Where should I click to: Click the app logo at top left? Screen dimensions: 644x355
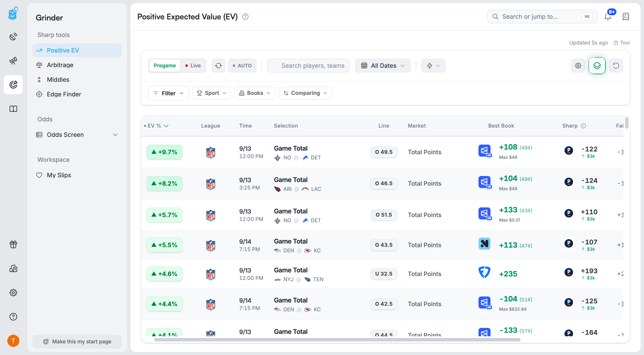(13, 13)
